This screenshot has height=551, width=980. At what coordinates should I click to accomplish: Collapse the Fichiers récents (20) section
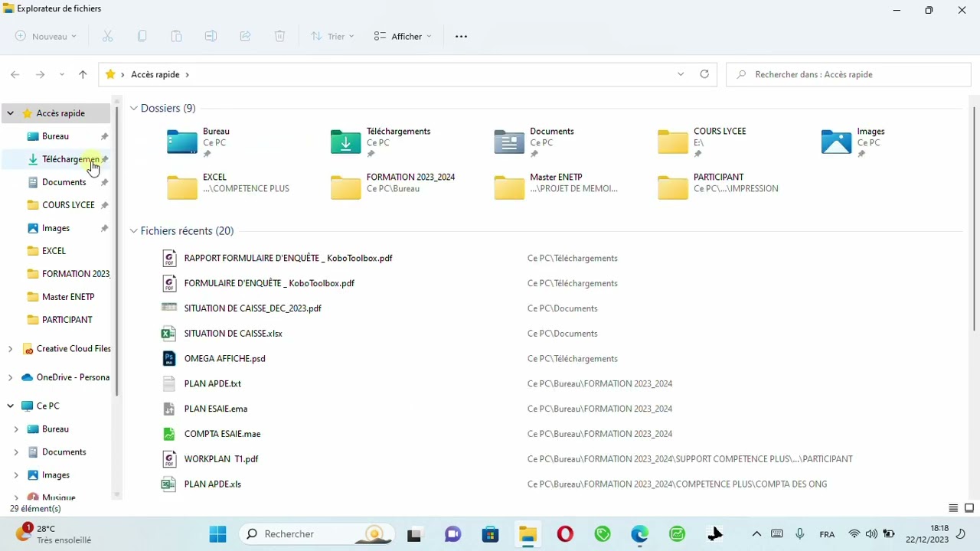click(133, 231)
